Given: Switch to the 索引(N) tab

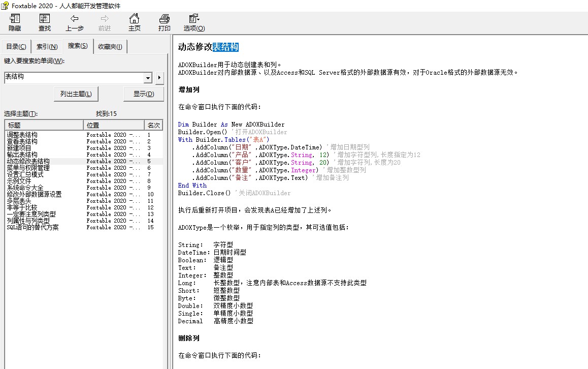Looking at the screenshot, I should tap(47, 47).
